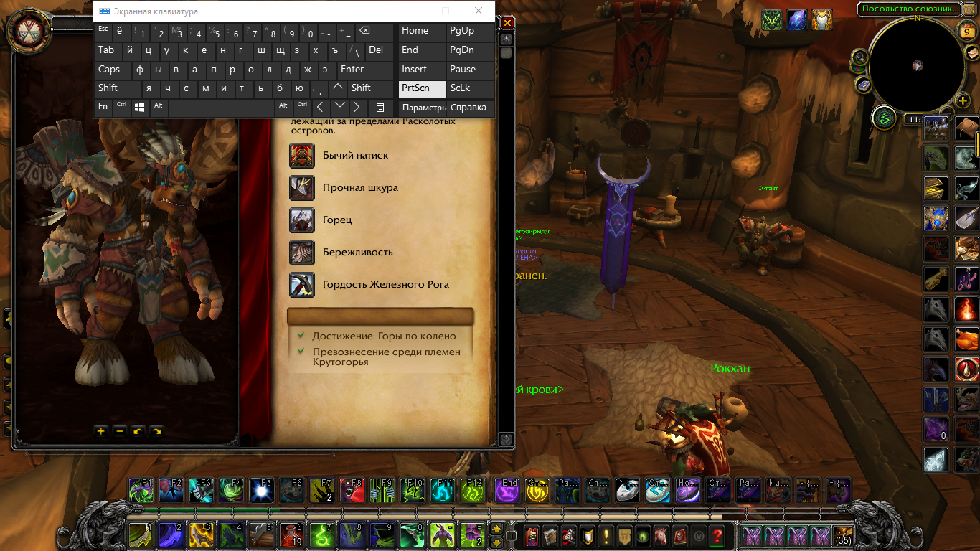Zoom in the character model with plus
Image resolution: width=980 pixels, height=551 pixels.
[x=100, y=431]
